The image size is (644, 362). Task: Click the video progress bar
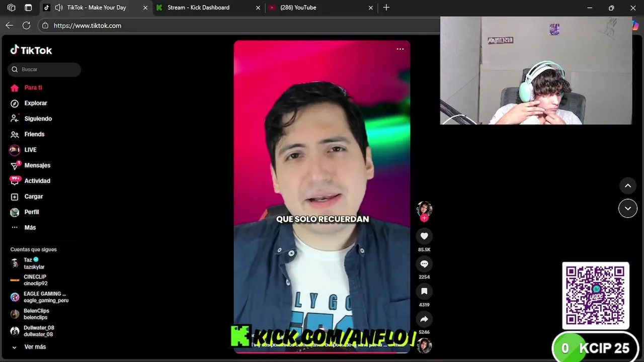322,352
